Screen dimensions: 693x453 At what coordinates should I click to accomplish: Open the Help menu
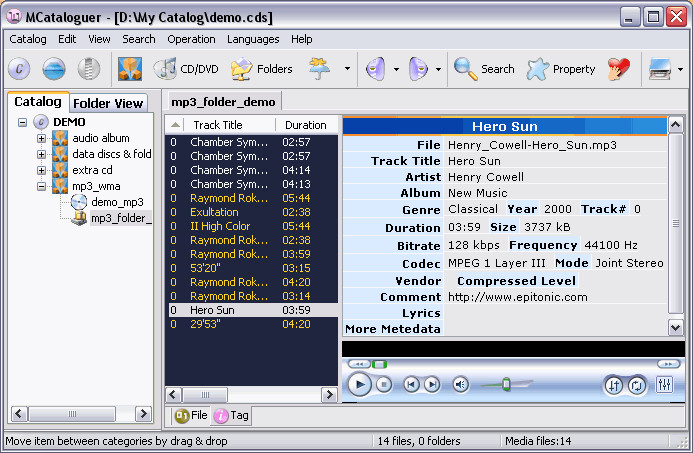(x=302, y=39)
